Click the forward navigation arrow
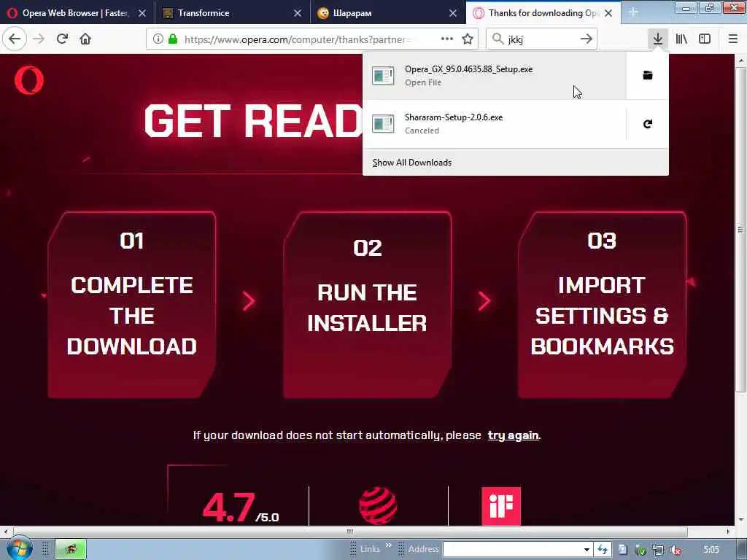The width and height of the screenshot is (747, 560). (x=39, y=39)
